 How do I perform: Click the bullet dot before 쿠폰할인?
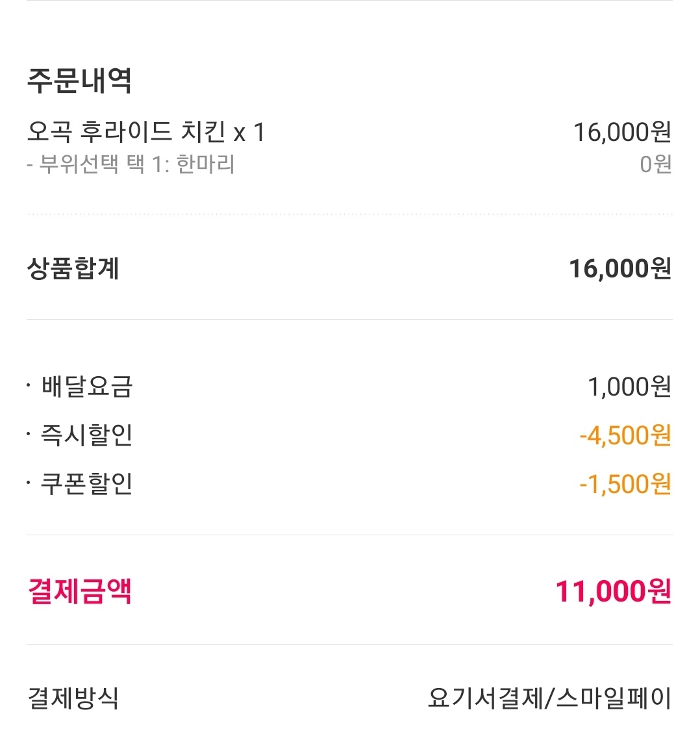coord(29,483)
